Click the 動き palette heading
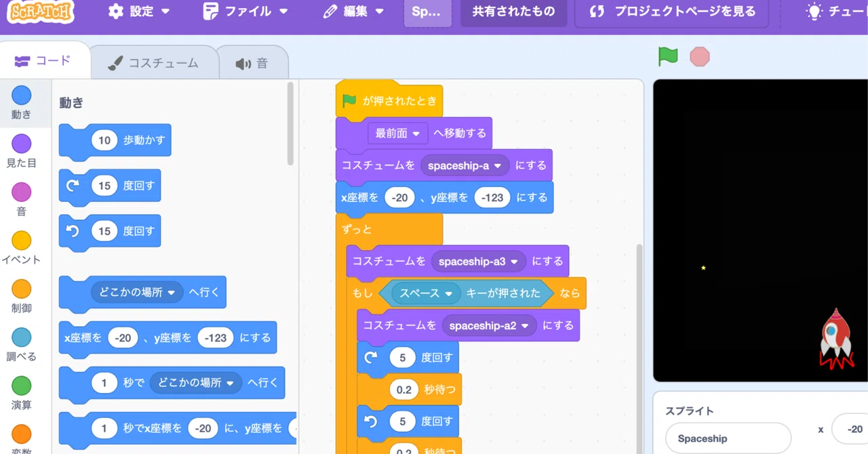The width and height of the screenshot is (868, 454). (x=71, y=102)
